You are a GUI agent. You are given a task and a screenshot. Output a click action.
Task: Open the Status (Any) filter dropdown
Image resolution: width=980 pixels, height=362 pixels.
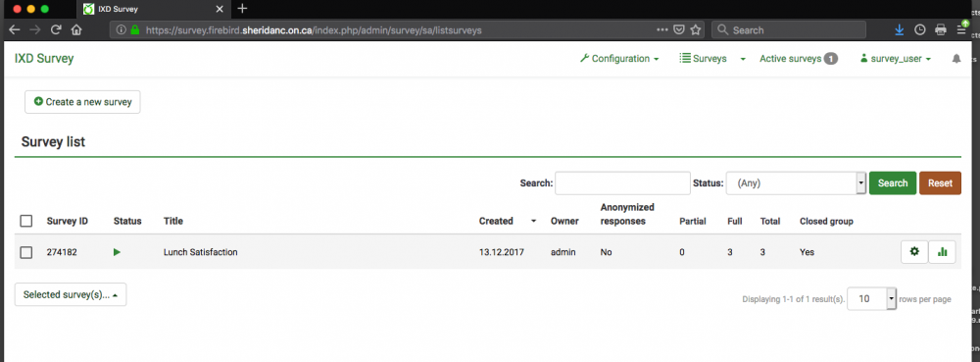796,183
